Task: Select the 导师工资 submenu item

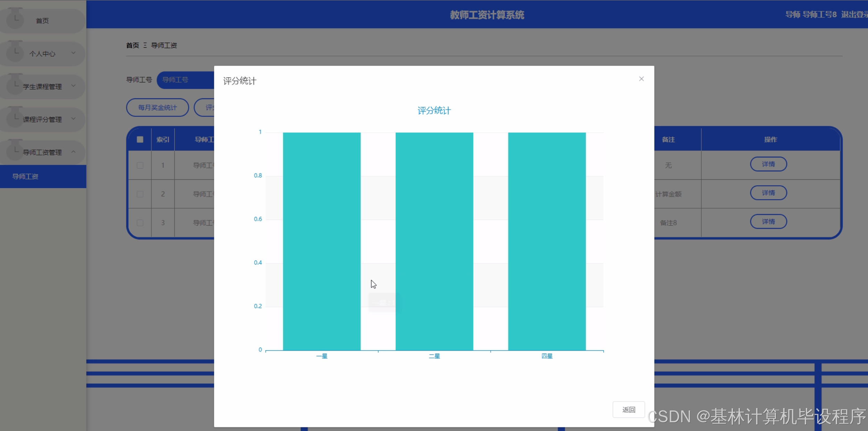Action: coord(25,177)
